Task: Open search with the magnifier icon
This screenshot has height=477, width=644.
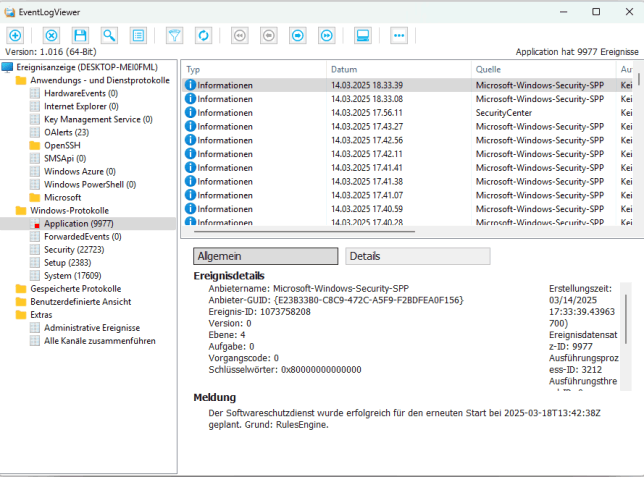Action: point(109,35)
